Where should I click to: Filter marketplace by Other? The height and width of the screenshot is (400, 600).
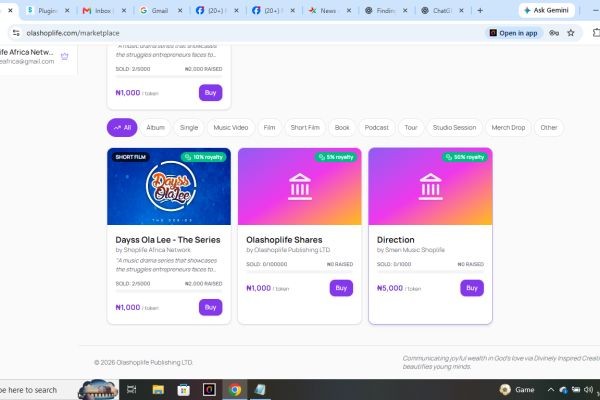[x=549, y=127]
